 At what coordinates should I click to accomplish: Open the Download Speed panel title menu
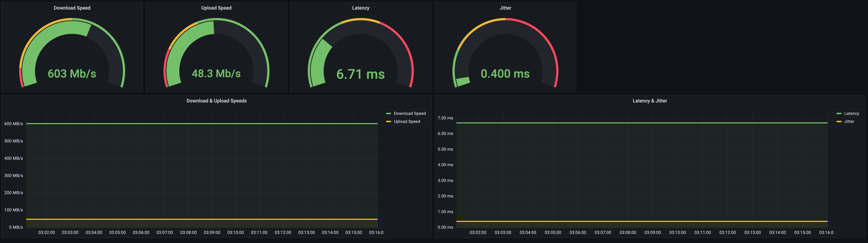(72, 8)
